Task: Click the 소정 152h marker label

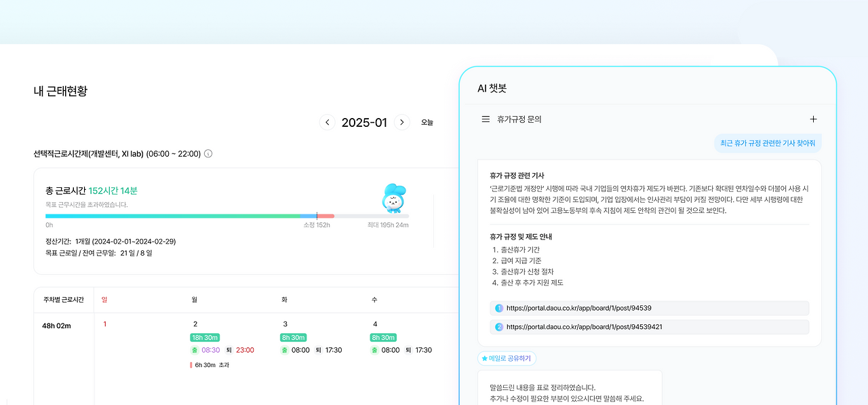Action: [x=317, y=225]
